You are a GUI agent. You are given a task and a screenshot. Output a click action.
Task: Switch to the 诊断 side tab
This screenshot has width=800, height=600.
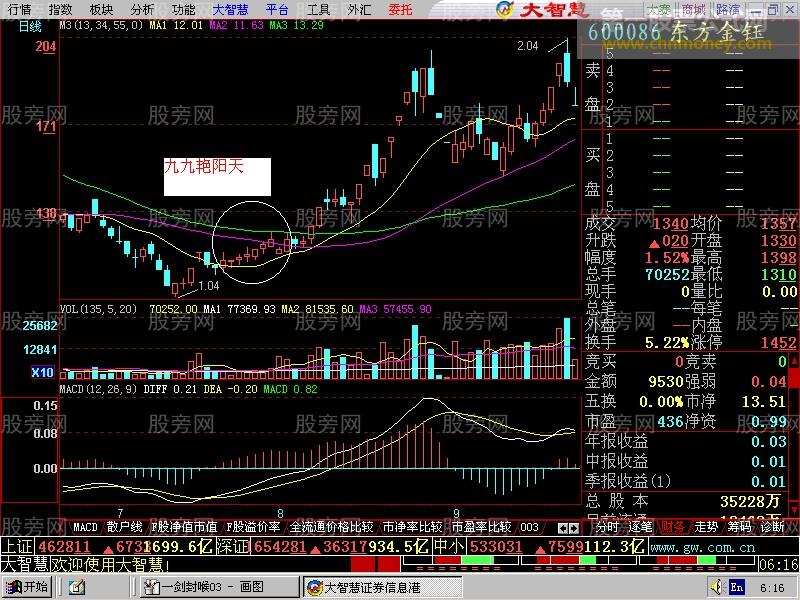tap(772, 527)
